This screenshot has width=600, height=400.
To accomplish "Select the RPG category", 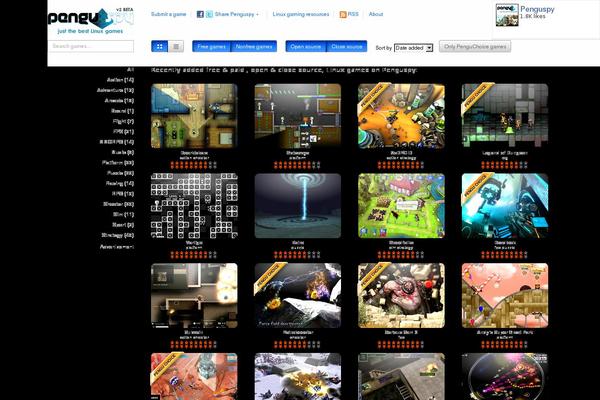I will click(123, 194).
